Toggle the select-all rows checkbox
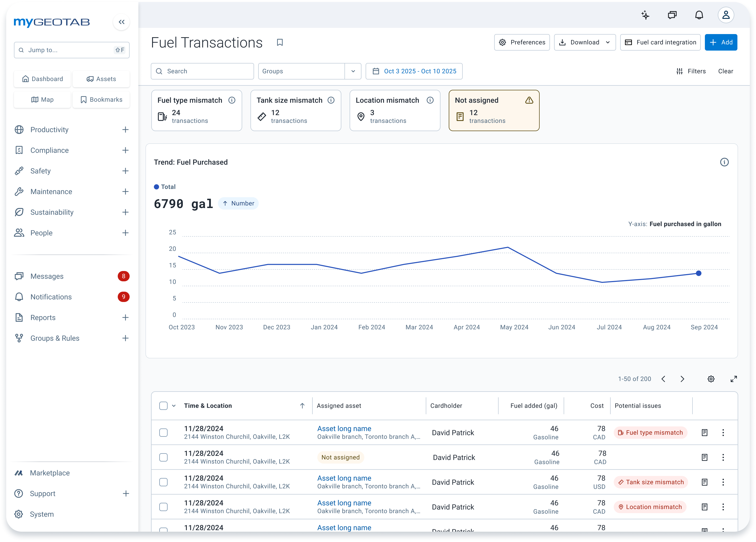Screen dimensions: 756x542 [x=163, y=406]
